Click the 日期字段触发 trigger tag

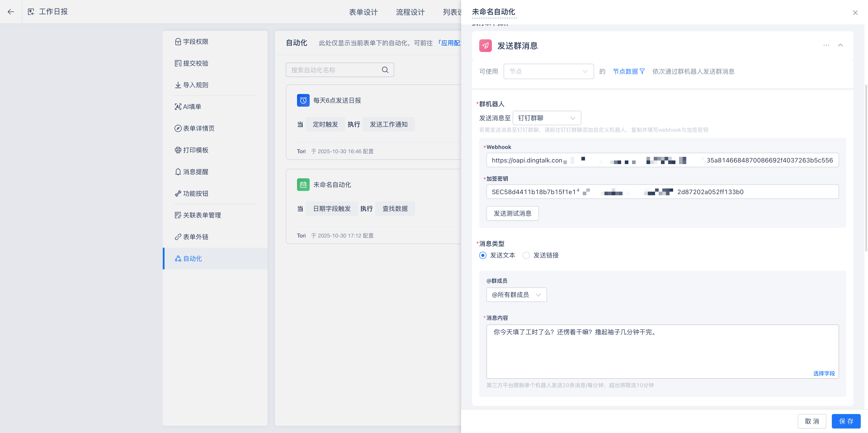pyautogui.click(x=332, y=209)
